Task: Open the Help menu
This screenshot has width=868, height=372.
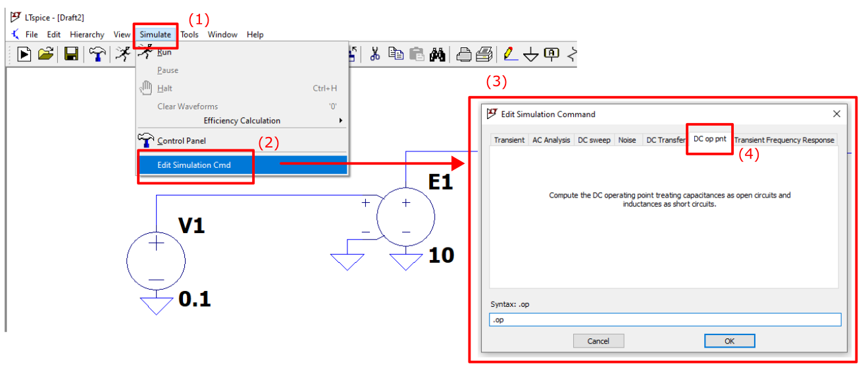Action: [255, 34]
